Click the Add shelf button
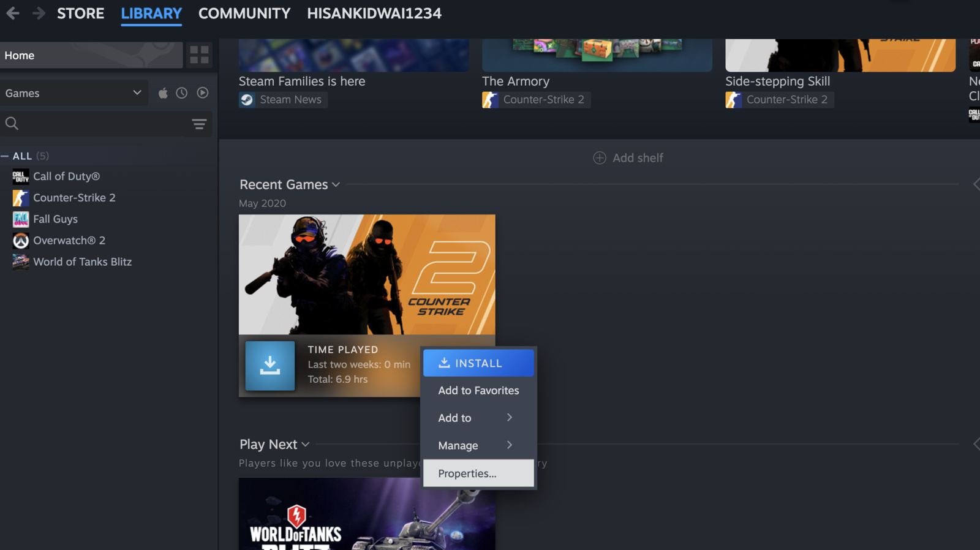The width and height of the screenshot is (980, 550). pyautogui.click(x=628, y=158)
